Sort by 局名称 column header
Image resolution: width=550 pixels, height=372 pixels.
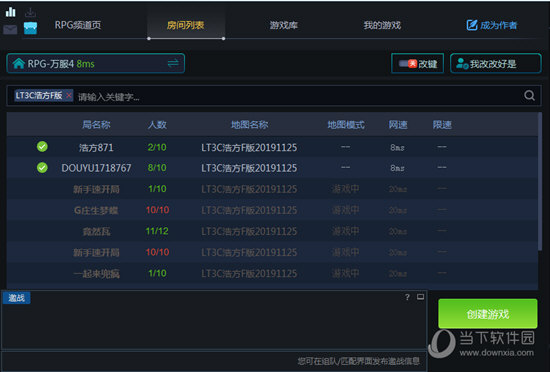click(x=96, y=124)
